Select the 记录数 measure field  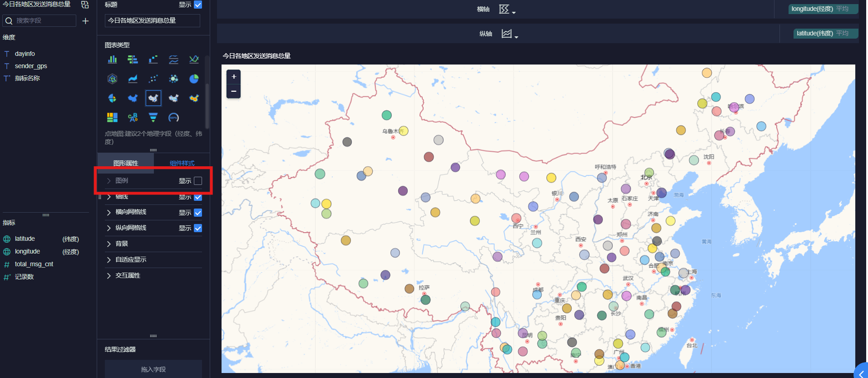click(x=24, y=277)
